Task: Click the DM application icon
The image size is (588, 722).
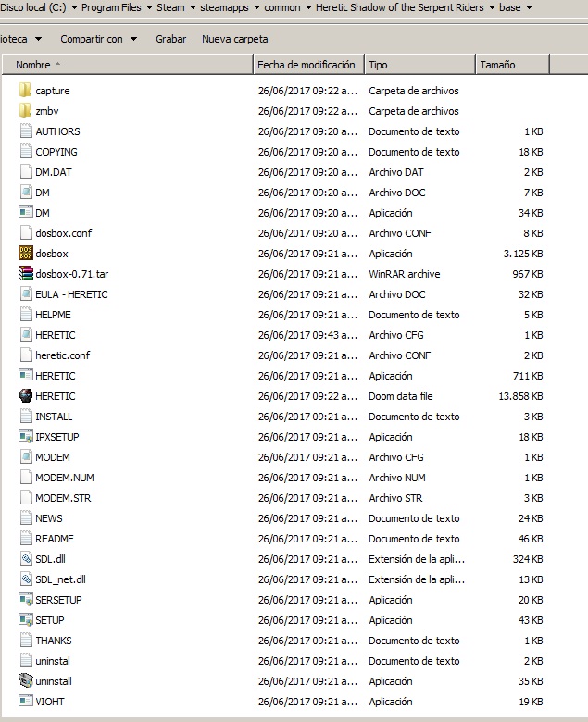Action: point(26,212)
